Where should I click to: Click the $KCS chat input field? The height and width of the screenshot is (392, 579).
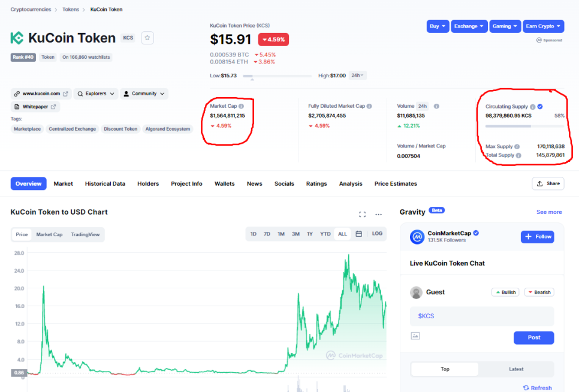(482, 316)
